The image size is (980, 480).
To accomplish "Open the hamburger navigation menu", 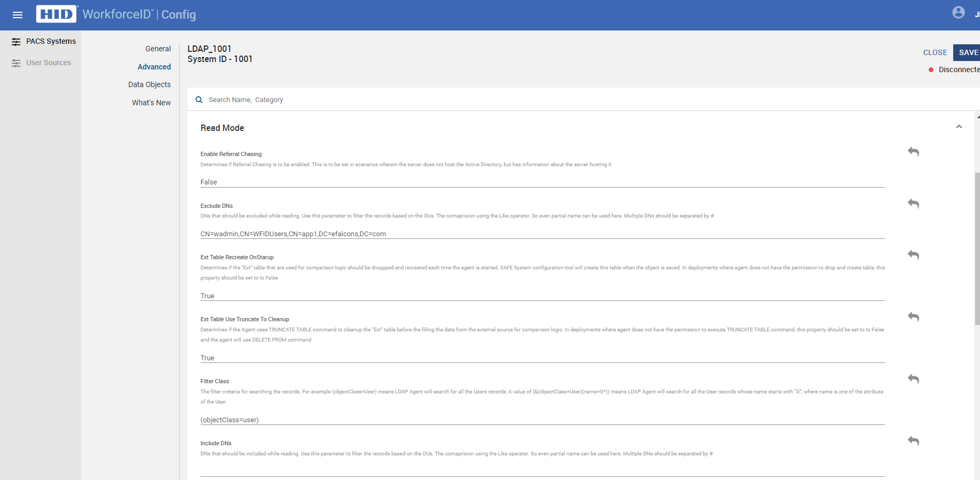I will tap(18, 15).
